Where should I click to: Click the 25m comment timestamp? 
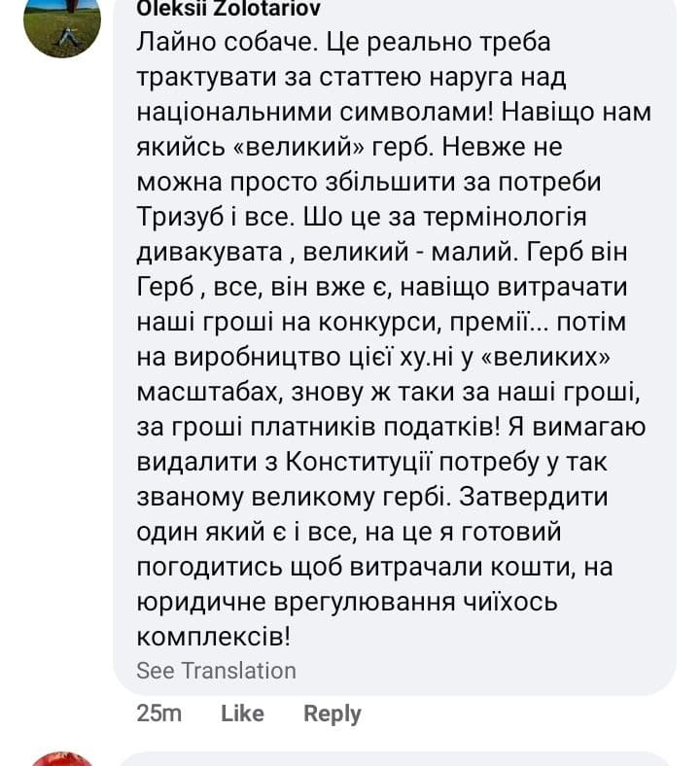pyautogui.click(x=159, y=714)
